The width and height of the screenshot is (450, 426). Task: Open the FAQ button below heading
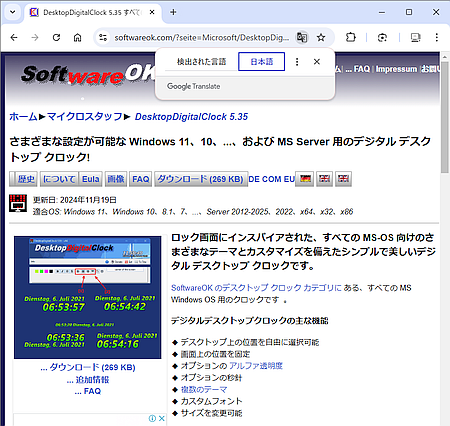pyautogui.click(x=141, y=179)
